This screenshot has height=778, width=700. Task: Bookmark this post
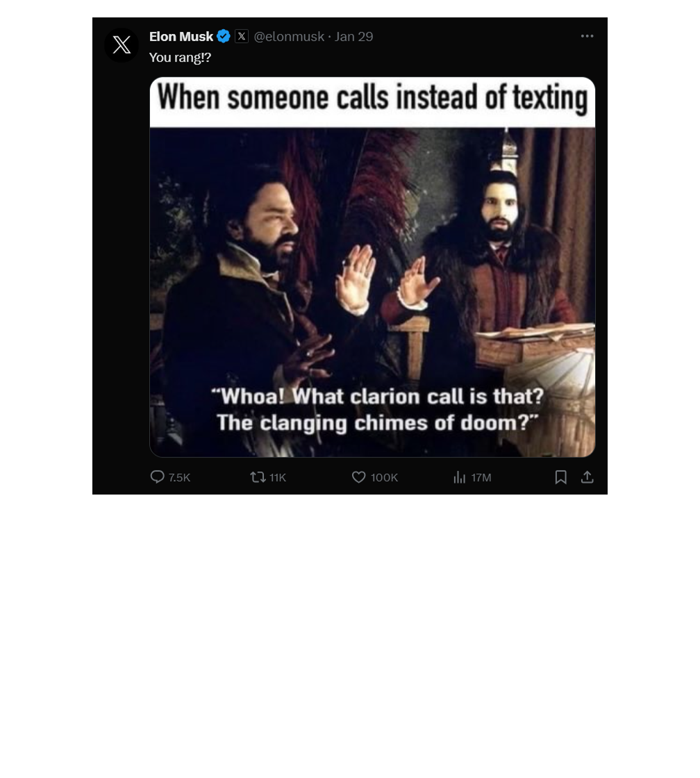560,477
